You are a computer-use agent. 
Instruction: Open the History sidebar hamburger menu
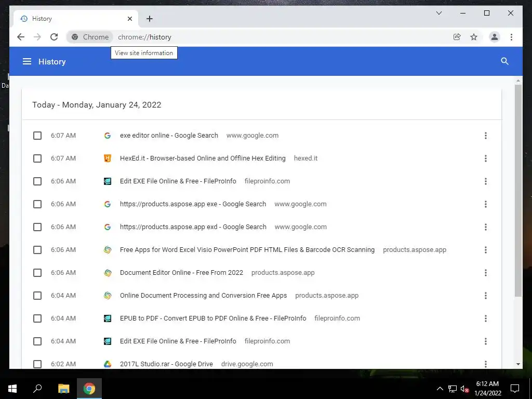click(x=27, y=61)
